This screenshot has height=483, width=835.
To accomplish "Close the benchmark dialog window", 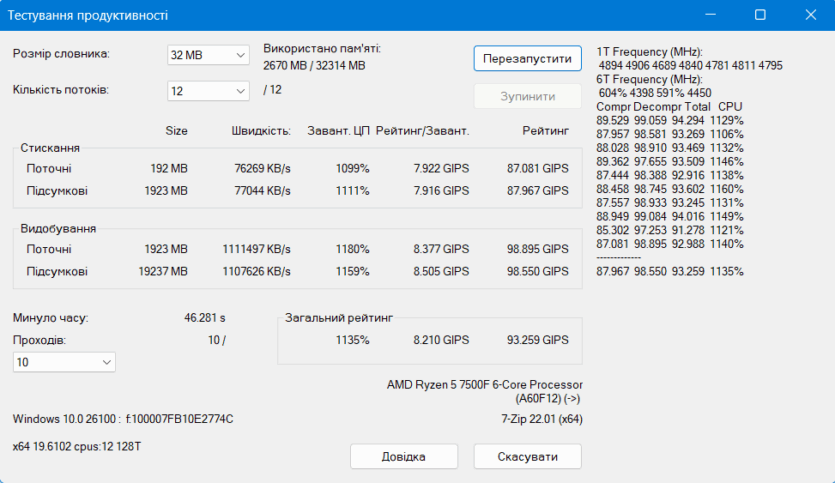I will [809, 15].
